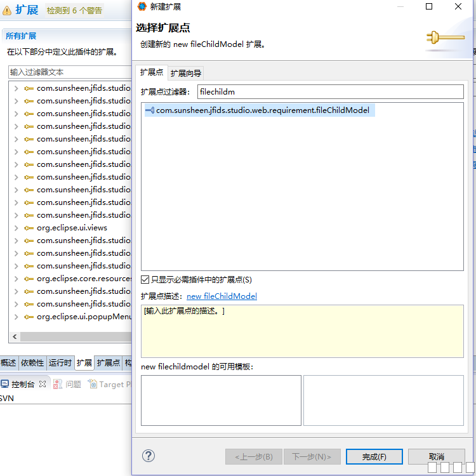The image size is (476, 476).
Task: Expand the org.eclipse.ui.popupMenu tree node
Action: 16,317
